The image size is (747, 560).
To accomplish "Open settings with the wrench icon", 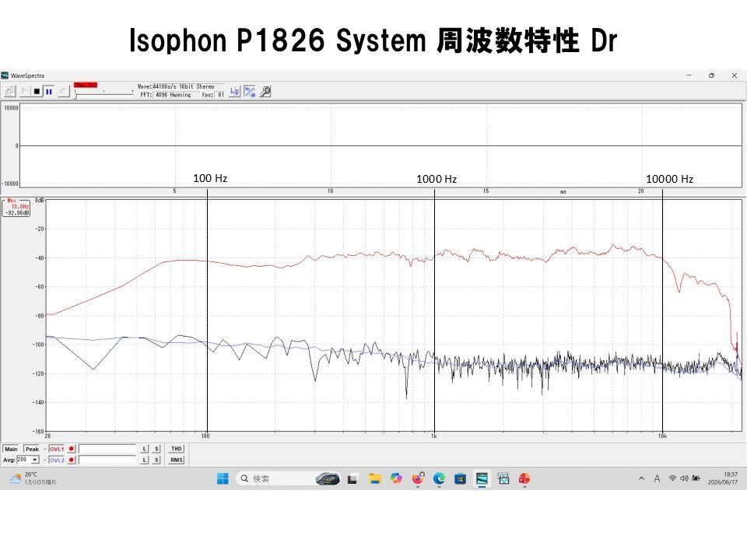I will click(x=265, y=91).
